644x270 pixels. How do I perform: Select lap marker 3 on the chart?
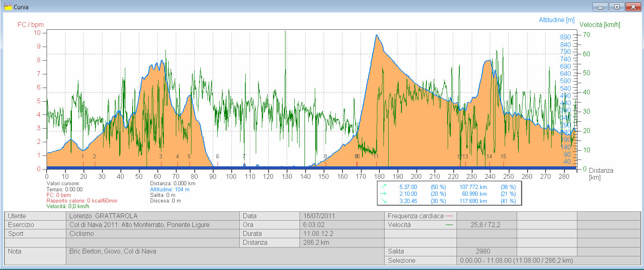coord(161,157)
